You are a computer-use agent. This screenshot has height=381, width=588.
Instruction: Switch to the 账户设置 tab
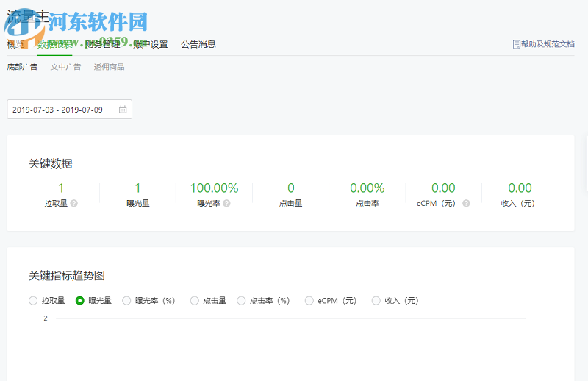[x=151, y=44]
